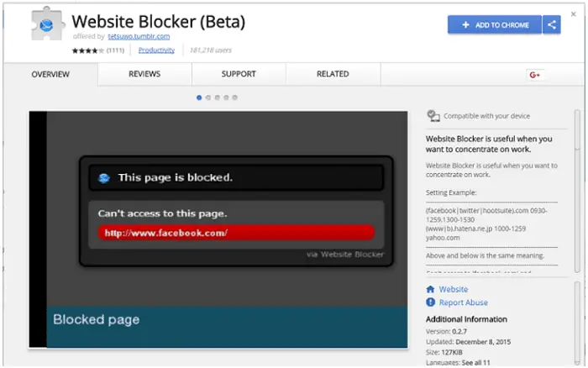Screen dimensions: 588x368
Task: Select the first screenshot carousel dot
Action: click(x=199, y=97)
